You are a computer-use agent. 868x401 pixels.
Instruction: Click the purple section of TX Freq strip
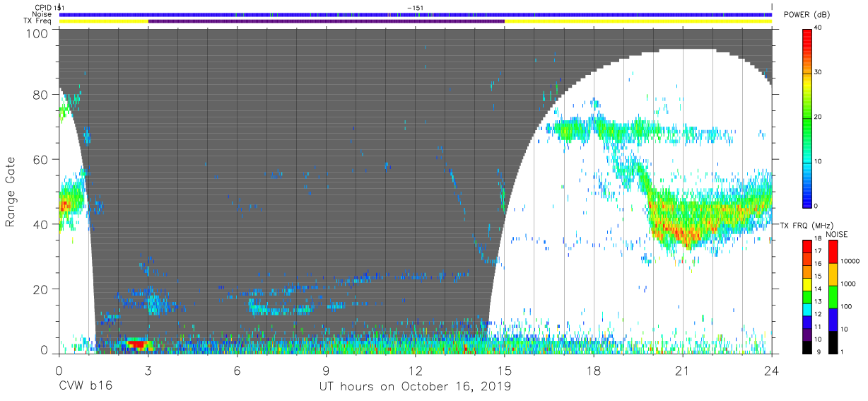tap(327, 21)
